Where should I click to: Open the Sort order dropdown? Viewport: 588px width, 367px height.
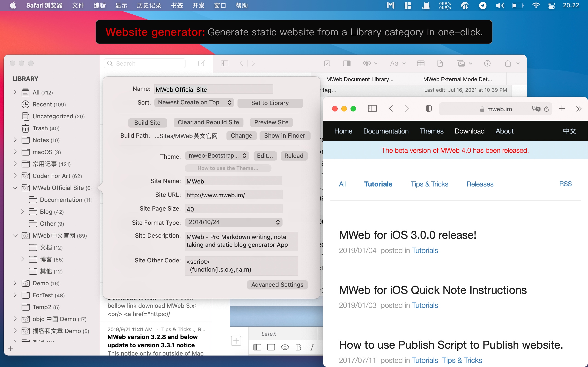pos(194,103)
